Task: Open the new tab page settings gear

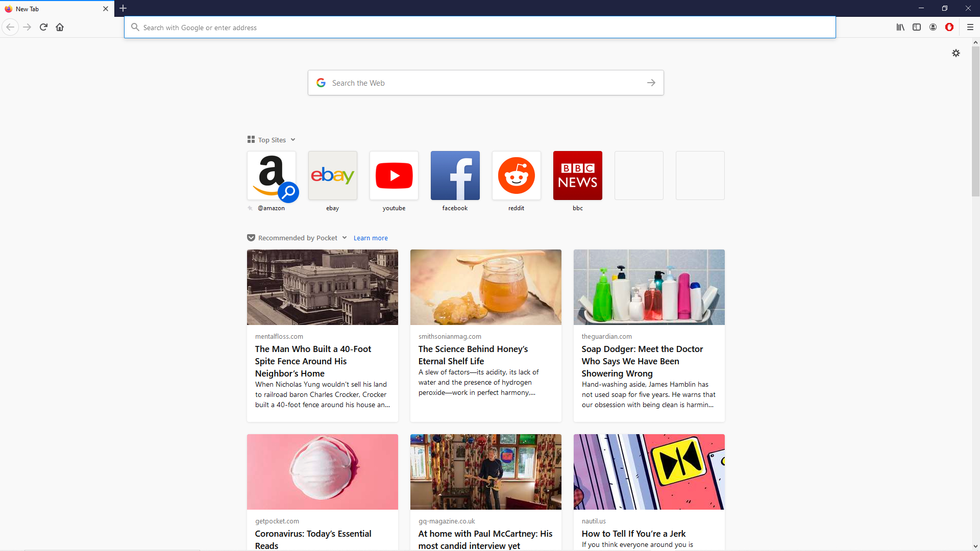Action: coord(957,53)
